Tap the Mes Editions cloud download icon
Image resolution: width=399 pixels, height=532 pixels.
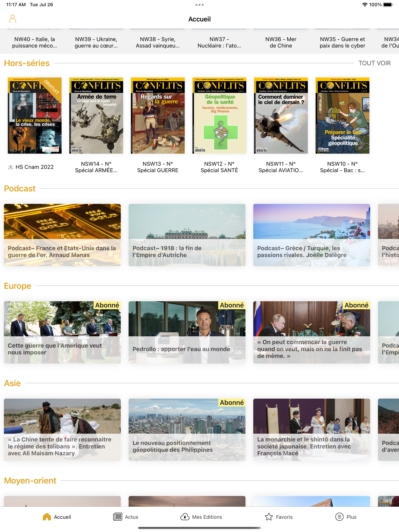coord(184,517)
